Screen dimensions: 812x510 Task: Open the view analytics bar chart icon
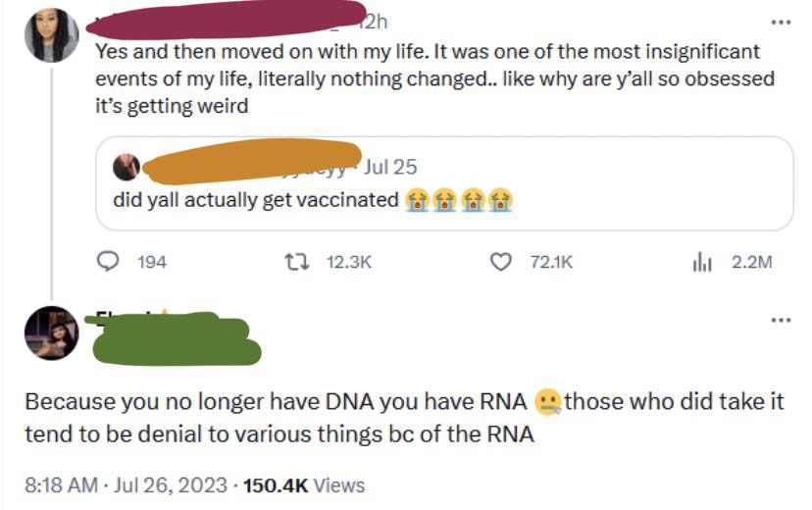[x=702, y=262]
